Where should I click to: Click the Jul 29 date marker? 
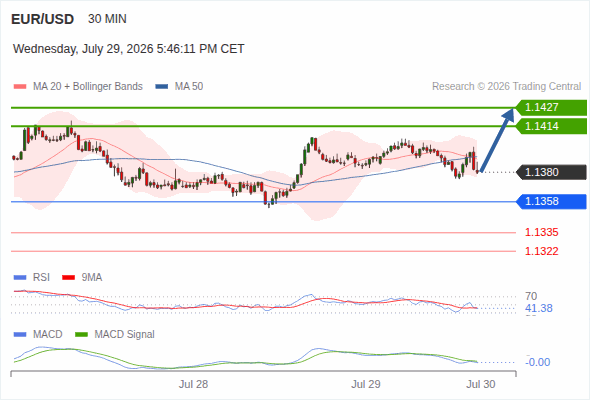point(366,384)
